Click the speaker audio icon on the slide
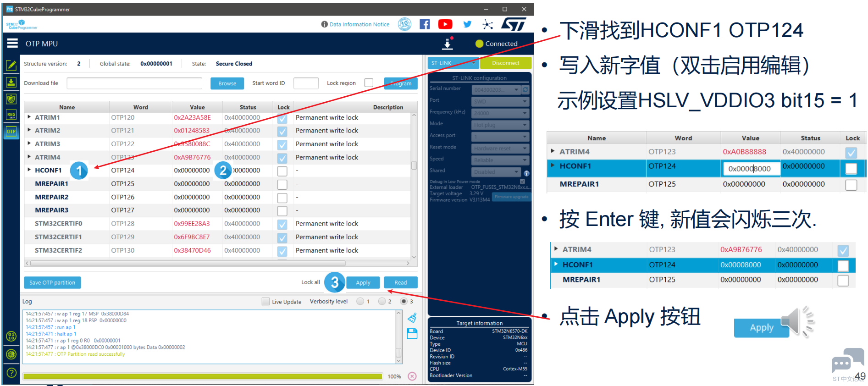The height and width of the screenshot is (386, 868). click(x=797, y=322)
